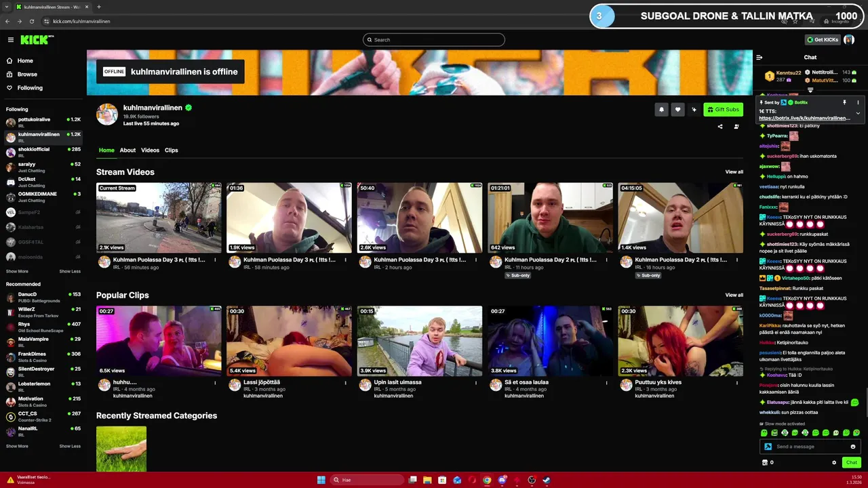Reload the page in browser
This screenshot has height=488, width=868.
coord(31,21)
